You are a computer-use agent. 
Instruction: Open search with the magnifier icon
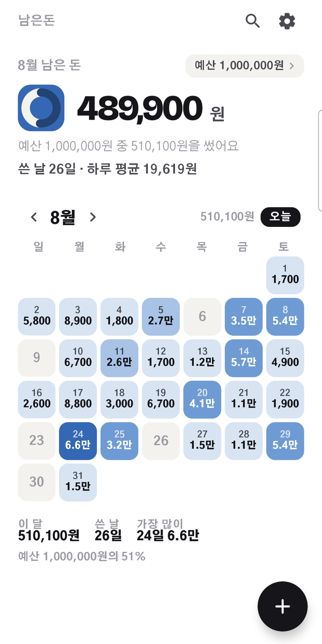(x=253, y=21)
